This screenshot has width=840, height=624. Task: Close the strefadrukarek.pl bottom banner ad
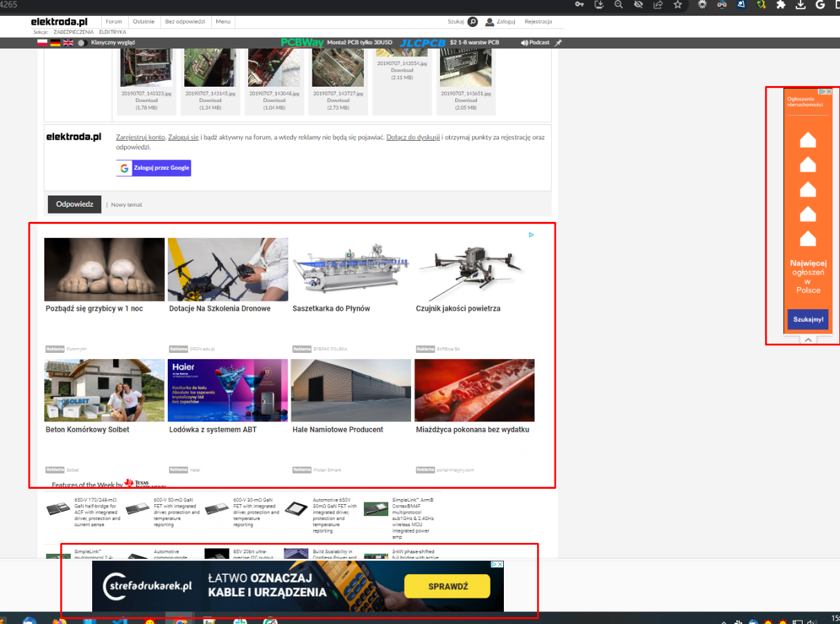click(500, 564)
